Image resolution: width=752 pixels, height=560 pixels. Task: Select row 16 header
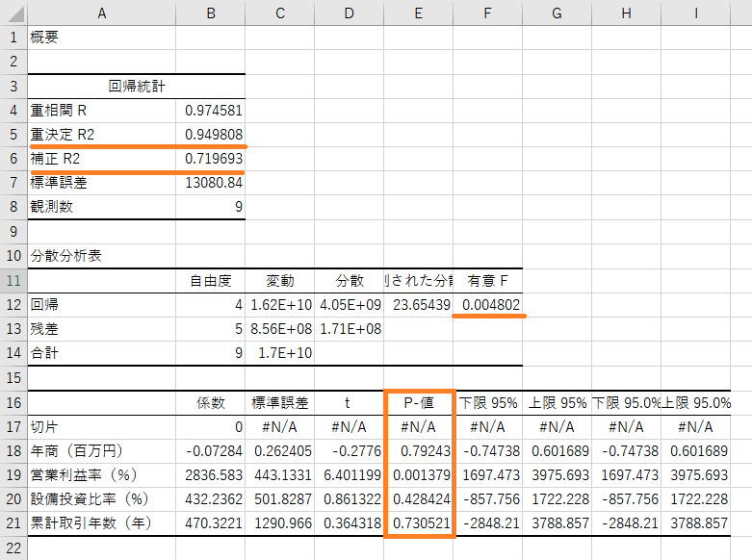[13, 402]
